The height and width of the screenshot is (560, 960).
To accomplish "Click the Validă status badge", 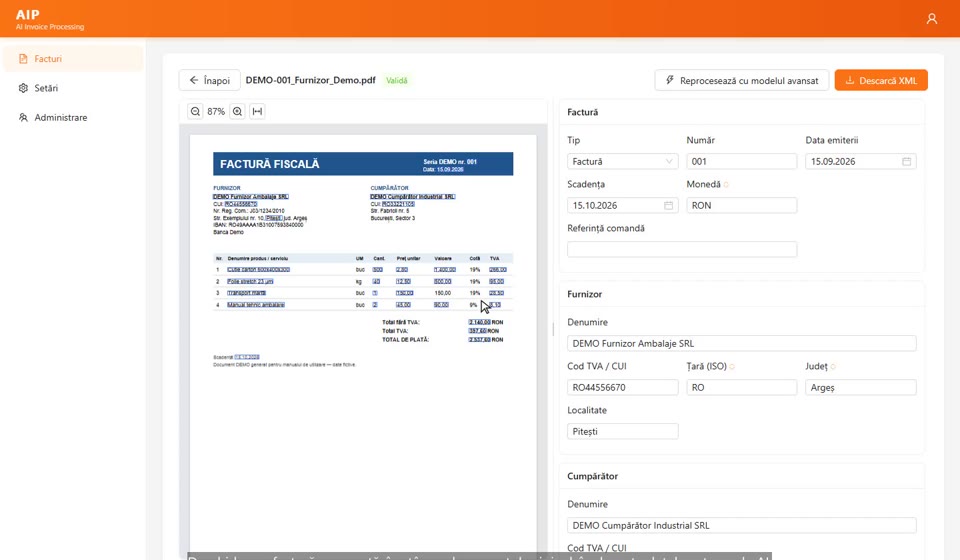I will click(x=396, y=80).
